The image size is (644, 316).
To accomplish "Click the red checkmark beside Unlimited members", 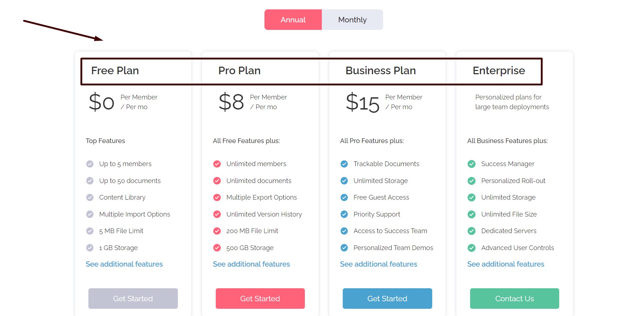I will pos(217,164).
